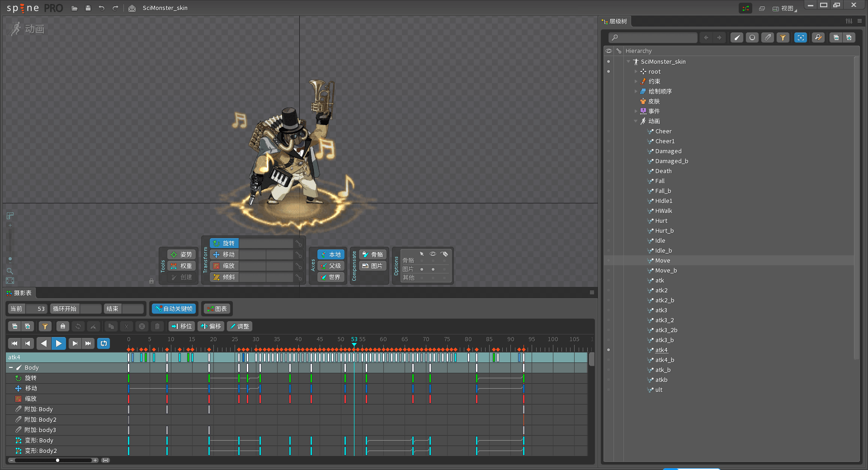Select the ult animation
Image resolution: width=868 pixels, height=470 pixels.
(659, 390)
